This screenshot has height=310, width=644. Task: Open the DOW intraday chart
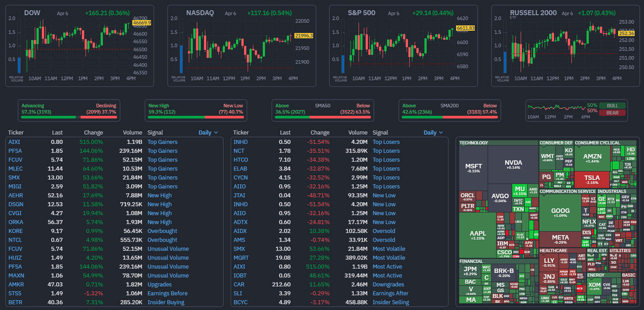[79, 46]
